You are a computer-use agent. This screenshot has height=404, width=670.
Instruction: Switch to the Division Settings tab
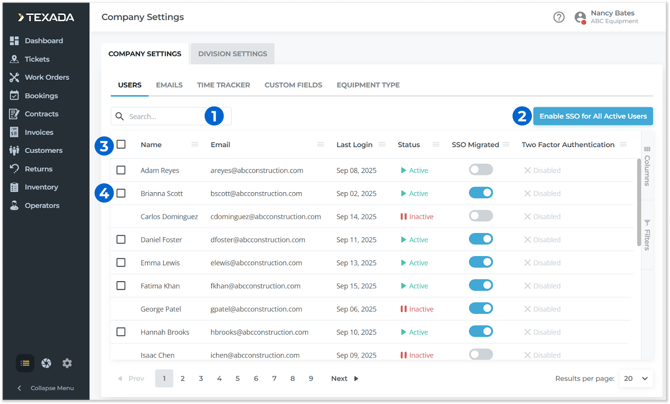click(232, 54)
